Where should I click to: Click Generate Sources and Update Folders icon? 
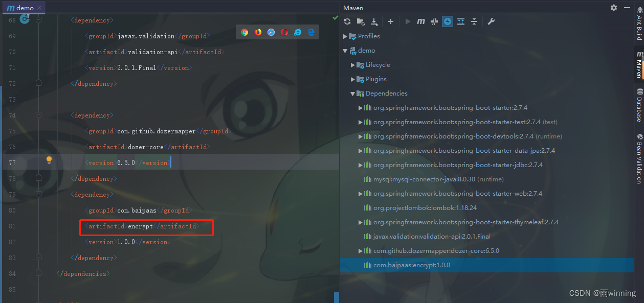pos(361,21)
